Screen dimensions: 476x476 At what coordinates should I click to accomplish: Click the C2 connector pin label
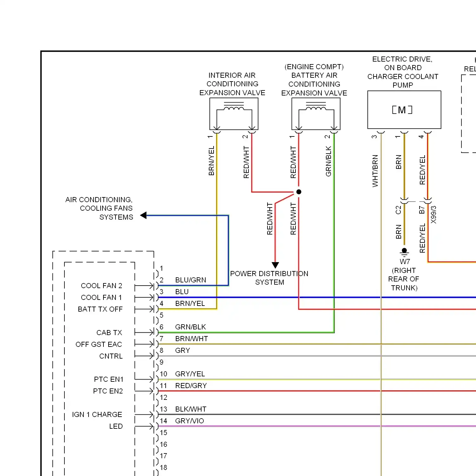pyautogui.click(x=399, y=210)
